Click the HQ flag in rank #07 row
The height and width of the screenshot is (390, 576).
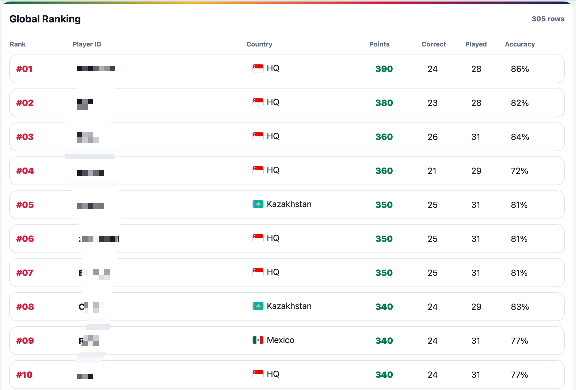click(258, 272)
